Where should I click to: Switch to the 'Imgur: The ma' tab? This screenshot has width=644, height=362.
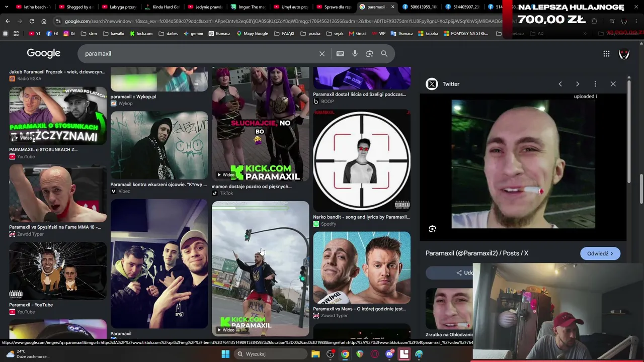(x=248, y=7)
